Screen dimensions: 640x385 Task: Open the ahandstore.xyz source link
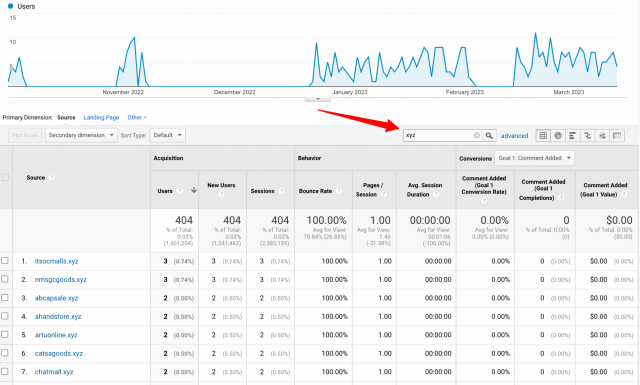coord(58,316)
